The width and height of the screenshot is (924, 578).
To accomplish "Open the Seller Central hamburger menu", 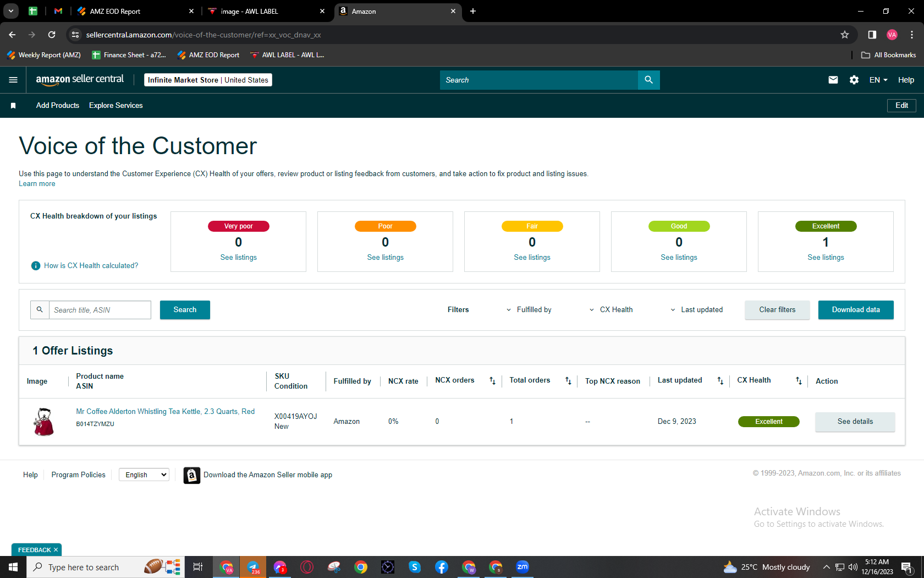I will pyautogui.click(x=13, y=80).
